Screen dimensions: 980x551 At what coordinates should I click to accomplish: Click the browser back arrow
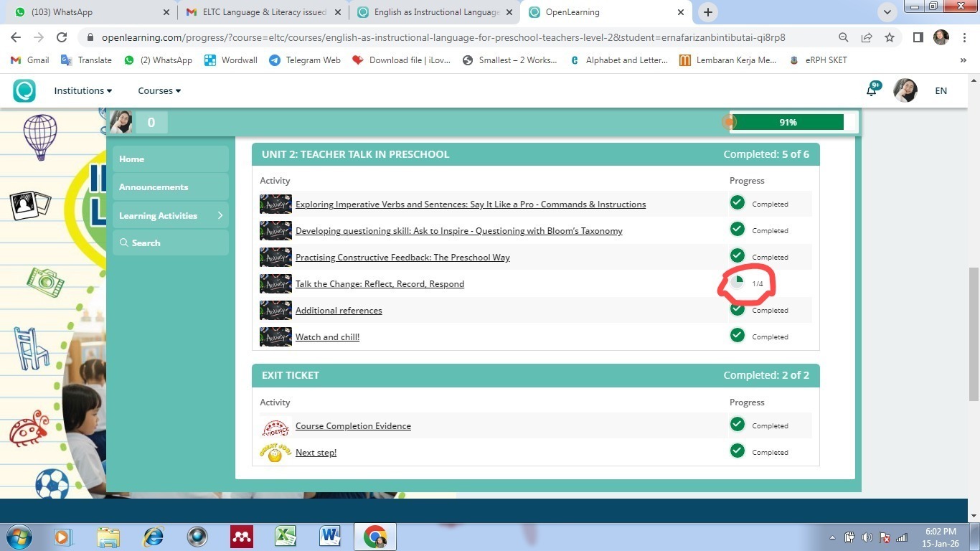pyautogui.click(x=16, y=37)
